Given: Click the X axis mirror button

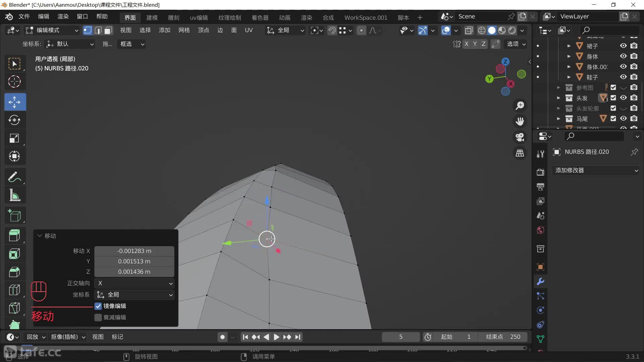Looking at the screenshot, I should (466, 44).
